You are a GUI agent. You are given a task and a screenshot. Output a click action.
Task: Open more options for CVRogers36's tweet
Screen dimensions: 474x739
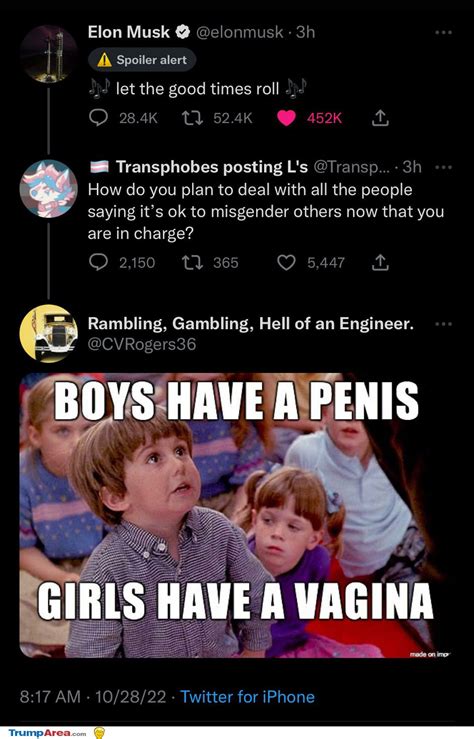[443, 324]
